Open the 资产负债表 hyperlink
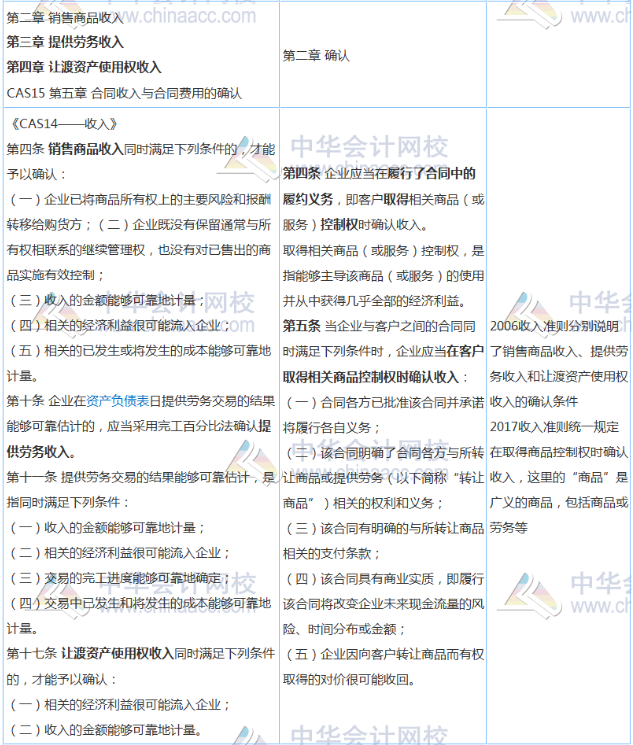Viewport: 633px width, 745px height. click(x=115, y=400)
